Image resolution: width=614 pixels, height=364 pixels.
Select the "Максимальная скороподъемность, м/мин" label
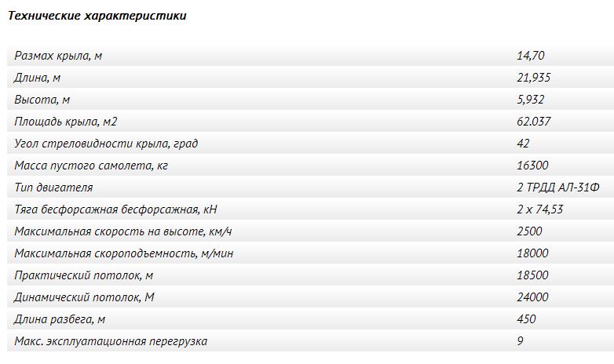[124, 253]
